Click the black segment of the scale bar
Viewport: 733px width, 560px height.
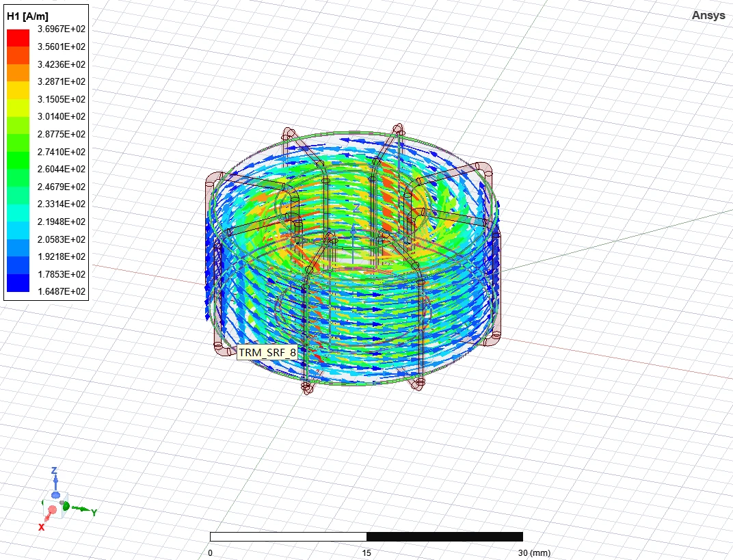pos(444,537)
